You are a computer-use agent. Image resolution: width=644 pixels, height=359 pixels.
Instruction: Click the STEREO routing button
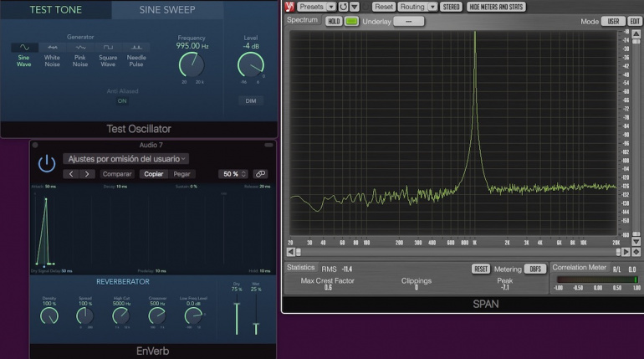click(x=451, y=7)
